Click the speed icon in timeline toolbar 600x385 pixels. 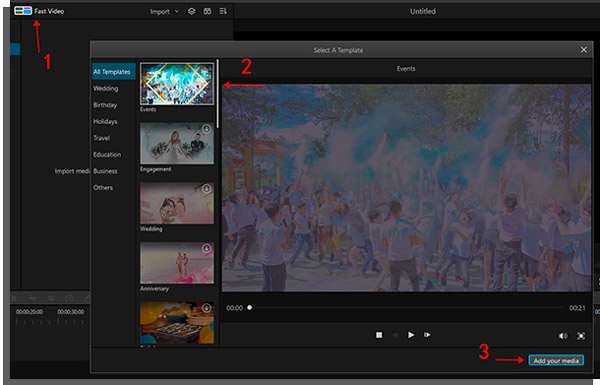pos(69,298)
